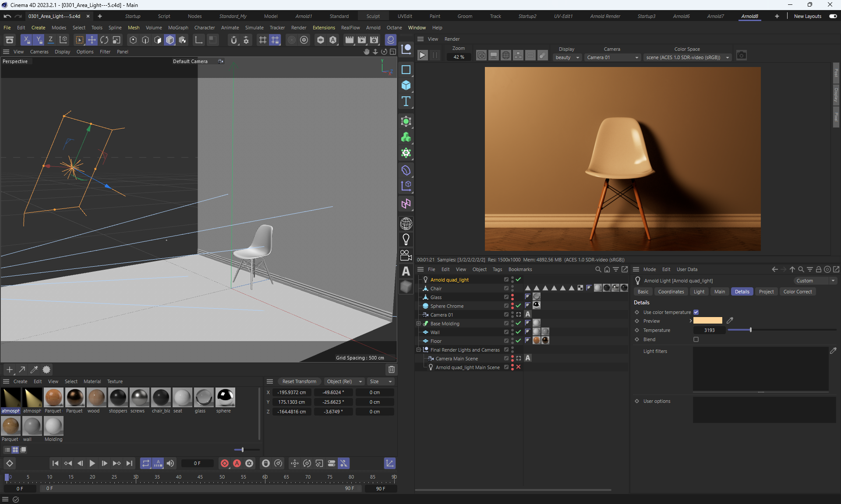Select the sphere material thumbnail

click(225, 398)
